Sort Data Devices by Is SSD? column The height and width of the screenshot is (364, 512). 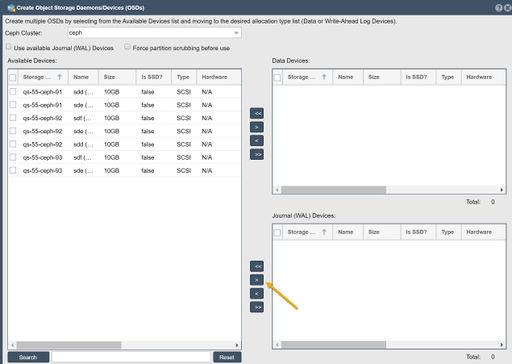pyautogui.click(x=418, y=77)
